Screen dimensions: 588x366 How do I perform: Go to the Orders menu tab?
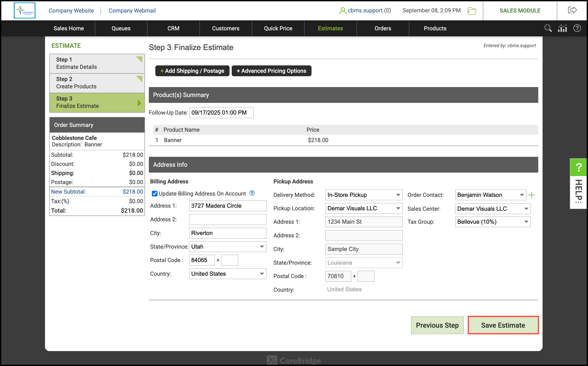point(383,28)
